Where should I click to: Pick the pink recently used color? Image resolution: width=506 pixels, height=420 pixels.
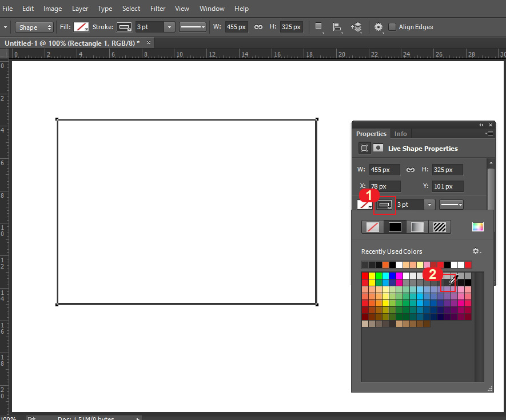[x=427, y=265]
